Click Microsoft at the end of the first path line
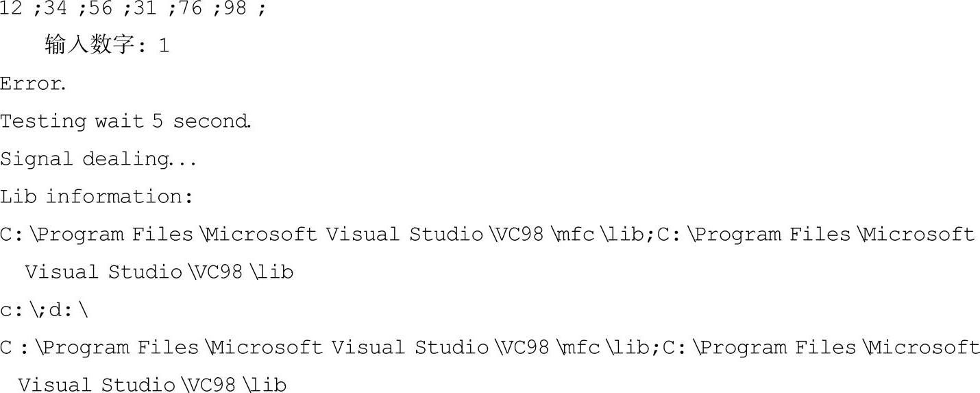The width and height of the screenshot is (980, 393). coord(918,235)
